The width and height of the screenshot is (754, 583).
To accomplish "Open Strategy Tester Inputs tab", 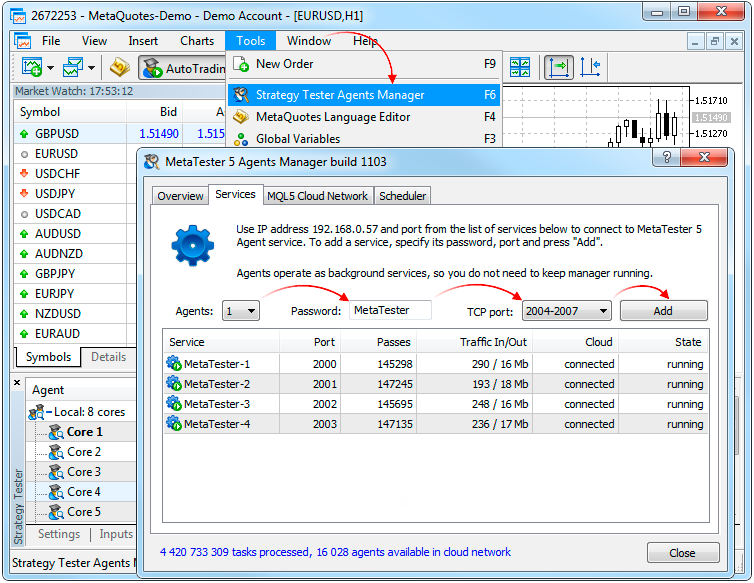I will click(116, 534).
